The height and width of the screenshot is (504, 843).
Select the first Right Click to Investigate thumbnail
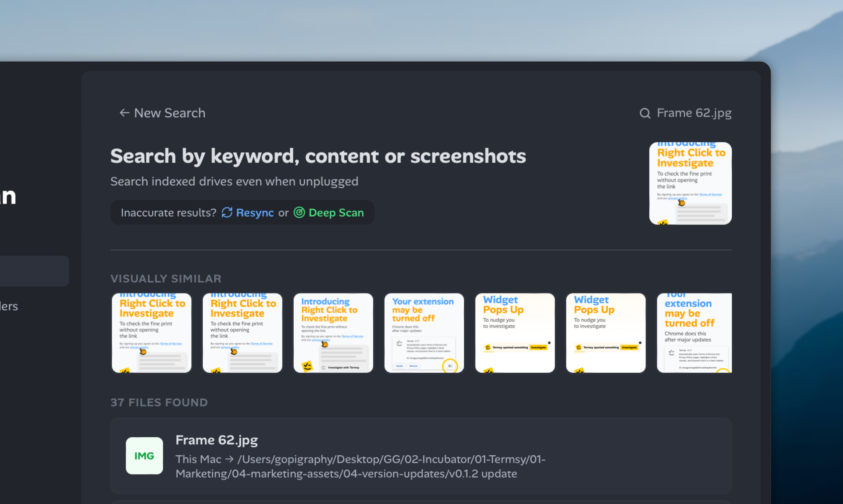pyautogui.click(x=151, y=333)
